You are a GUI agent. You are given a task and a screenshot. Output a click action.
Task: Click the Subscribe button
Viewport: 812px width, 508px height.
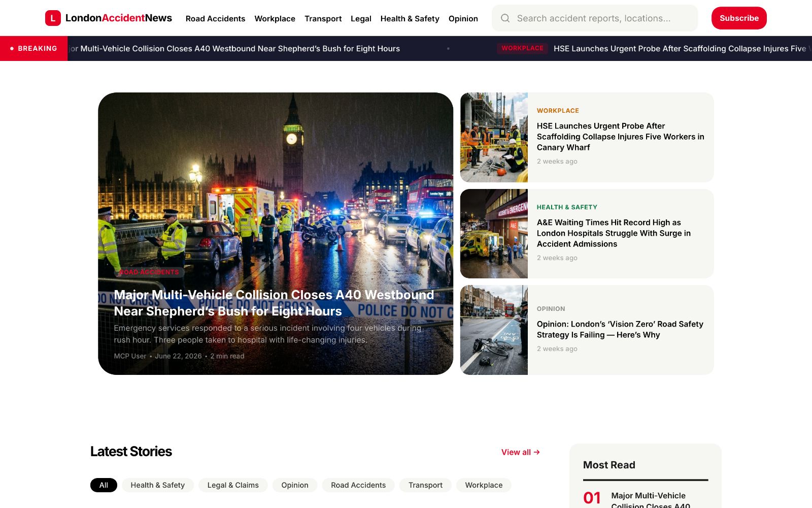pyautogui.click(x=739, y=18)
